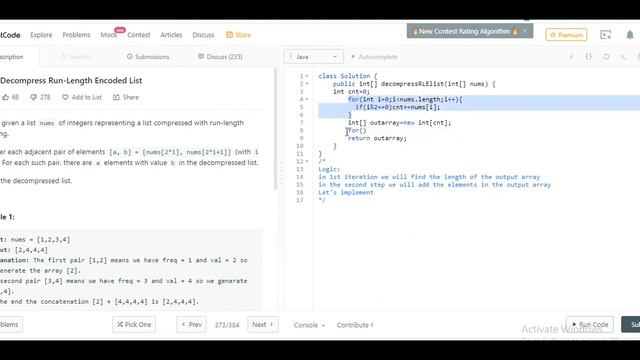Image resolution: width=640 pixels, height=360 pixels.
Task: Switch to the Discuss (235) tab
Action: pyautogui.click(x=220, y=57)
